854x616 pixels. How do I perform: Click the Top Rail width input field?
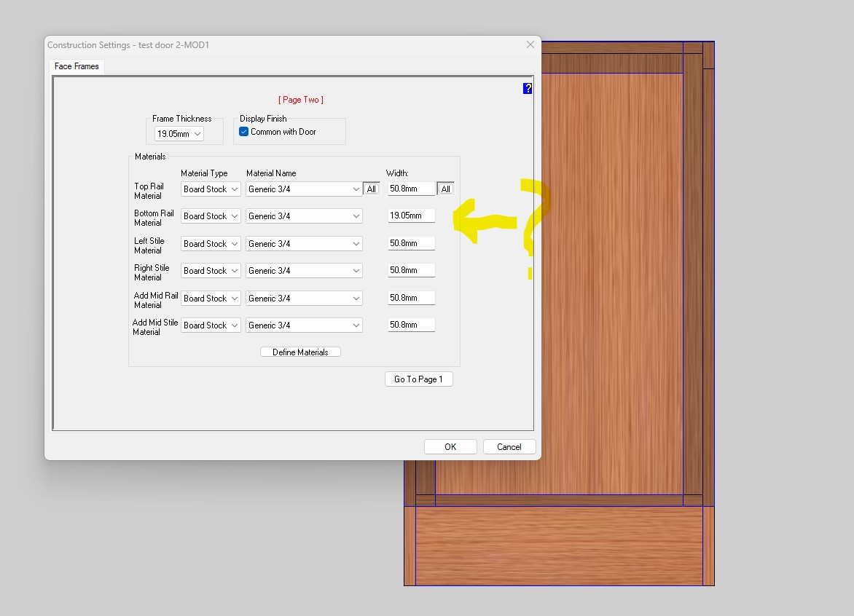tap(411, 189)
